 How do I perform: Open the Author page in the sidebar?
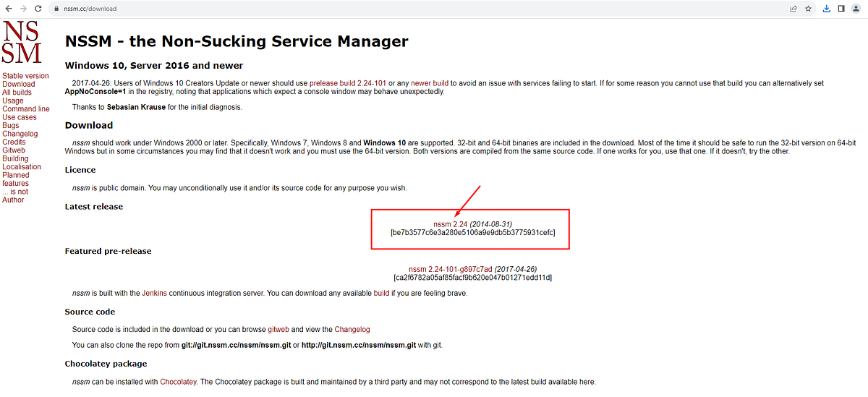[x=13, y=200]
